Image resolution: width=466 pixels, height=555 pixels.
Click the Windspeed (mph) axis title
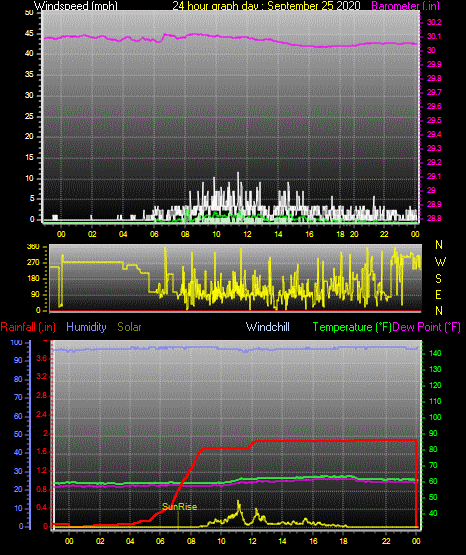76,5
